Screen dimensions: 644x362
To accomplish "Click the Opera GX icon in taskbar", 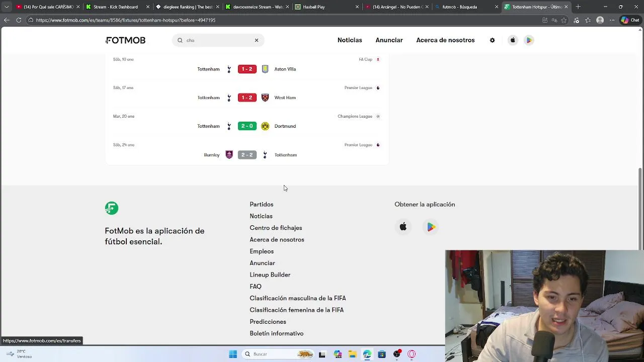I will click(412, 354).
